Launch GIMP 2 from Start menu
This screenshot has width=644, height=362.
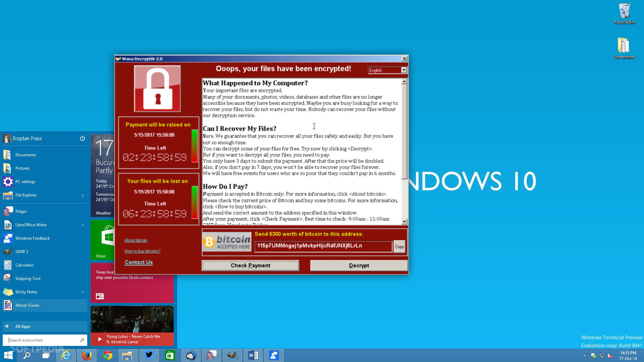[45, 251]
